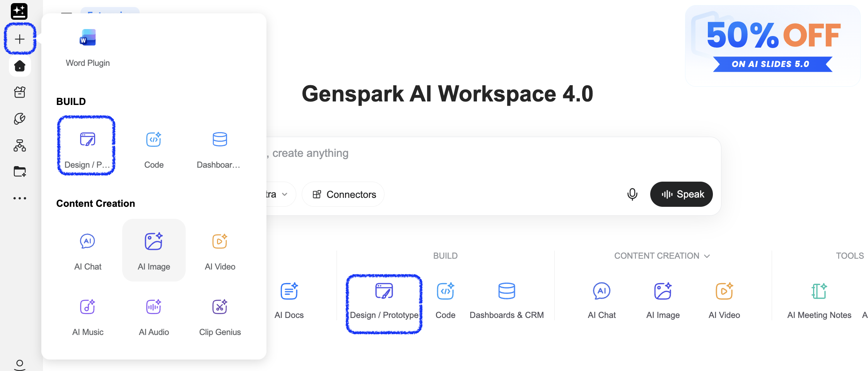Click the microphone dictation icon
The height and width of the screenshot is (371, 868).
632,194
